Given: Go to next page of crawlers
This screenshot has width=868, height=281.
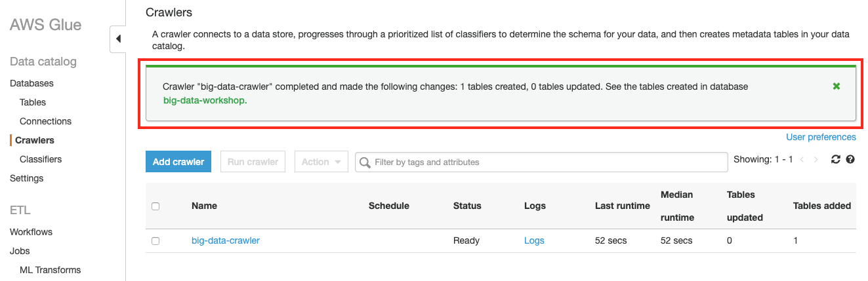Looking at the screenshot, I should (x=816, y=160).
